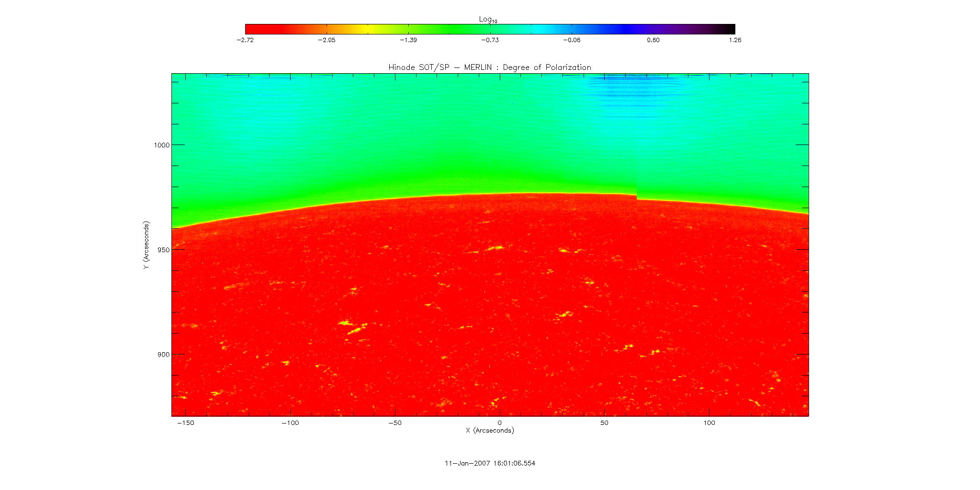This screenshot has height=490, width=980.
Task: Select the 1000 tick label on Y axis
Action: [x=161, y=145]
